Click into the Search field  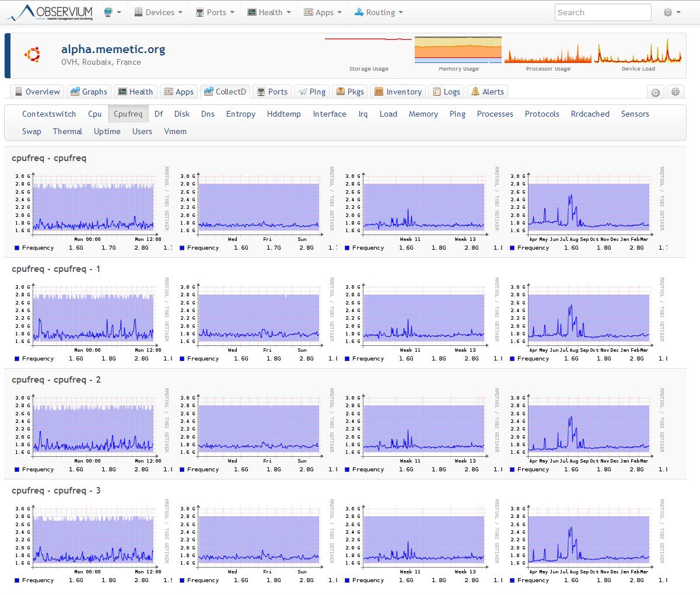[603, 12]
